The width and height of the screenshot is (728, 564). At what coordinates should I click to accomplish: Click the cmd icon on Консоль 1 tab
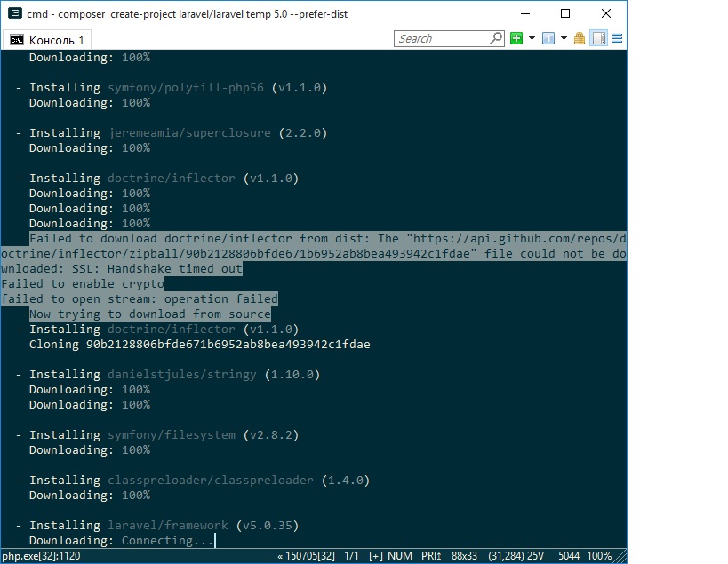pyautogui.click(x=17, y=40)
